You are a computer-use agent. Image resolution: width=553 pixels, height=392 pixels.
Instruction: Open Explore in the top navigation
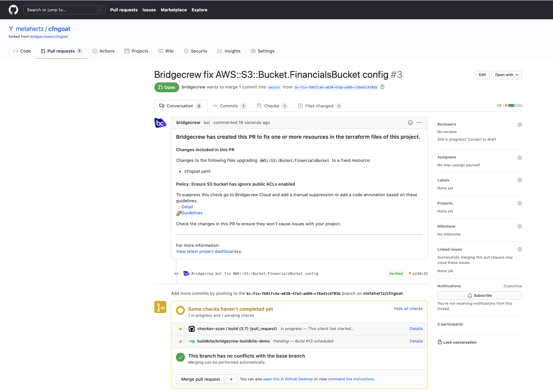point(199,10)
